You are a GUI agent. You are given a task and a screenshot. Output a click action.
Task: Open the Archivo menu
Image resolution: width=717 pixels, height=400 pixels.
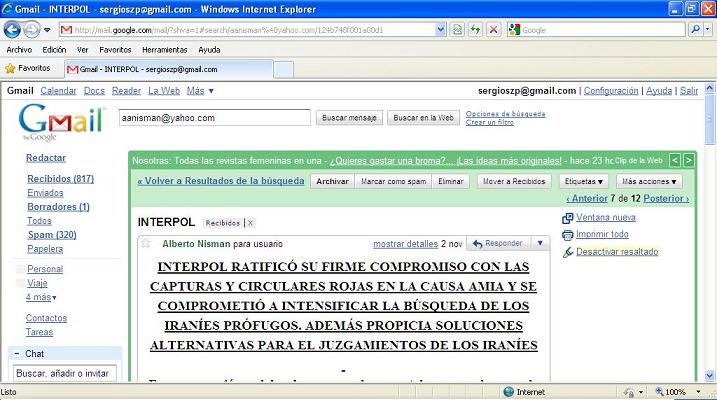tap(19, 50)
